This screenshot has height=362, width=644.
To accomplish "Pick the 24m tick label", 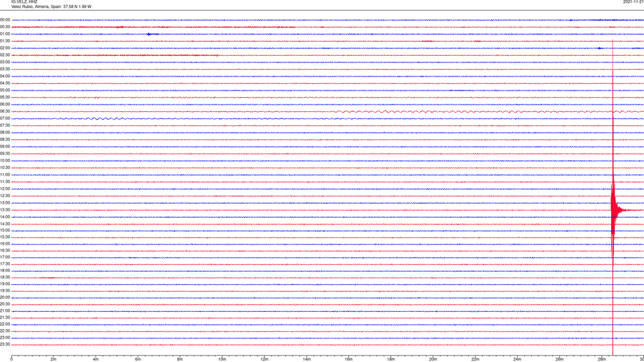I will coord(517,359).
